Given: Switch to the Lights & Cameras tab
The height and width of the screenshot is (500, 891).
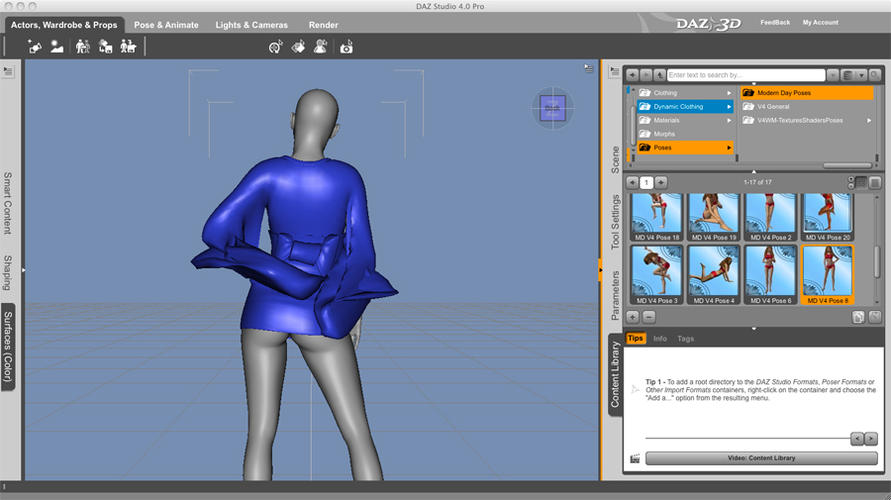Looking at the screenshot, I should tap(251, 25).
